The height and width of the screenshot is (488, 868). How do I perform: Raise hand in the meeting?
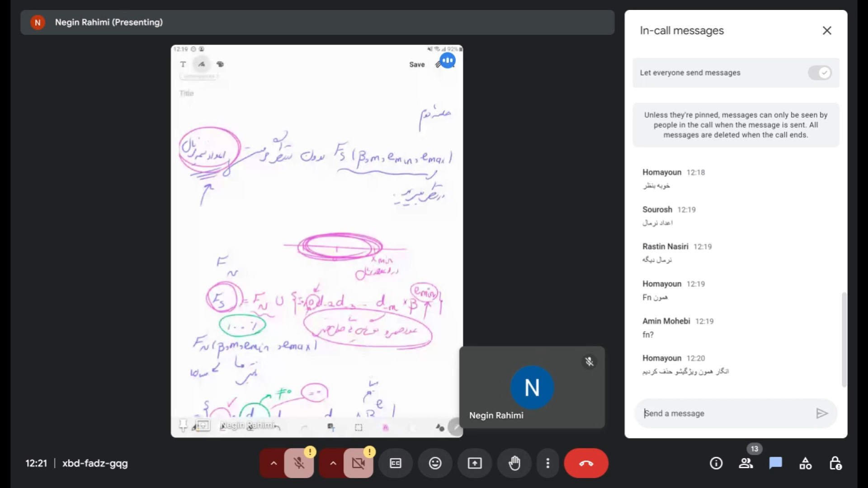pyautogui.click(x=514, y=463)
